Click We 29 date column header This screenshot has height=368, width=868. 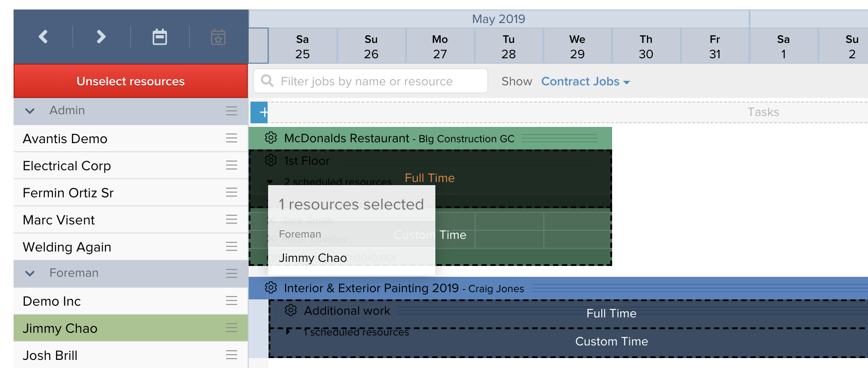pyautogui.click(x=577, y=47)
